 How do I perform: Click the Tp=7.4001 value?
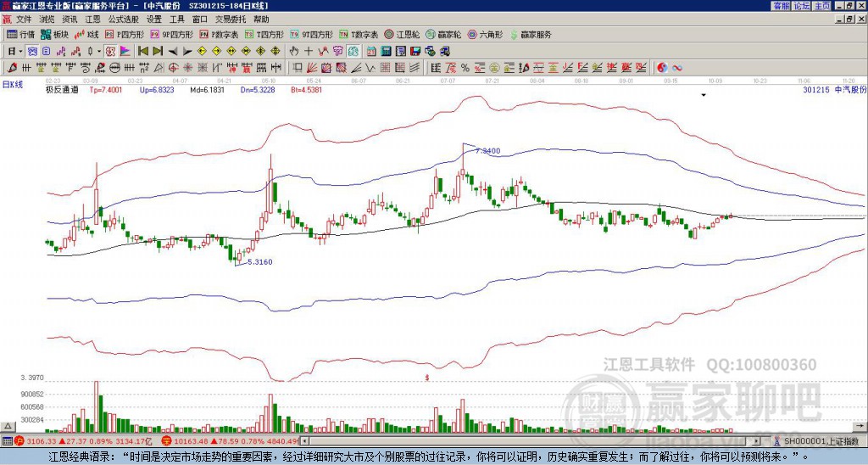(x=106, y=90)
